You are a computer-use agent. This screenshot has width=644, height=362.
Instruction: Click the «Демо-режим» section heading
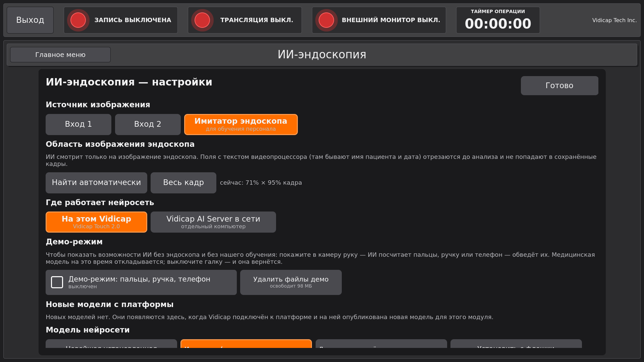point(74,242)
